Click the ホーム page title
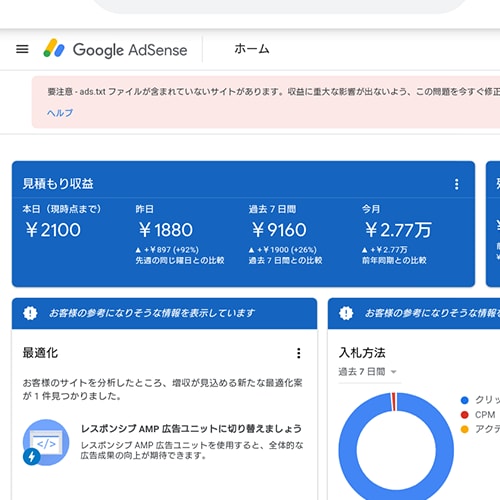 (x=252, y=49)
